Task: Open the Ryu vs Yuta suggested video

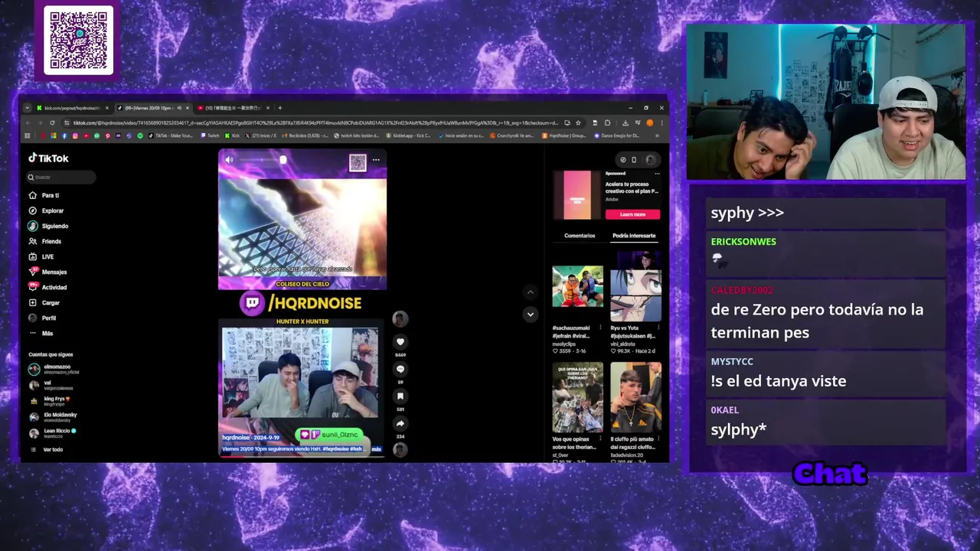Action: pyautogui.click(x=635, y=286)
